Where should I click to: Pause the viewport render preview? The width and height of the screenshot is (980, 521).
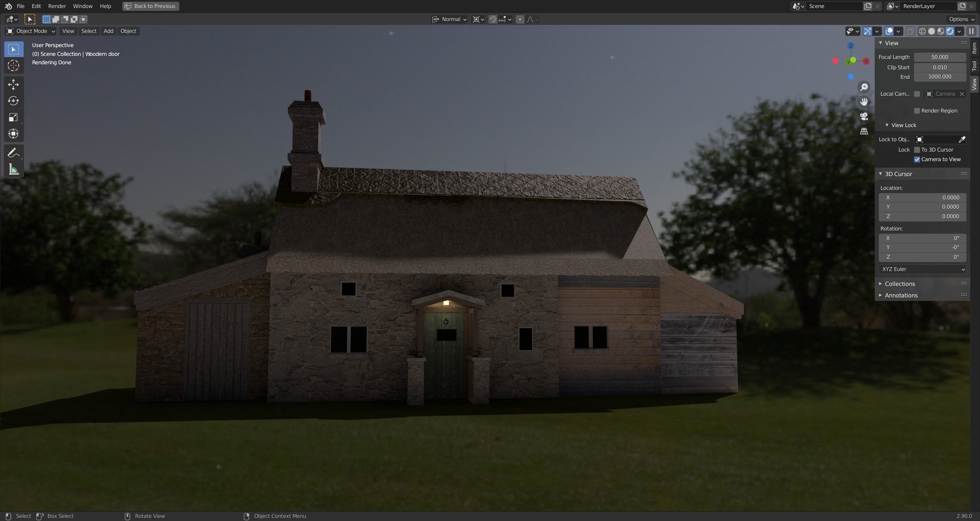971,31
